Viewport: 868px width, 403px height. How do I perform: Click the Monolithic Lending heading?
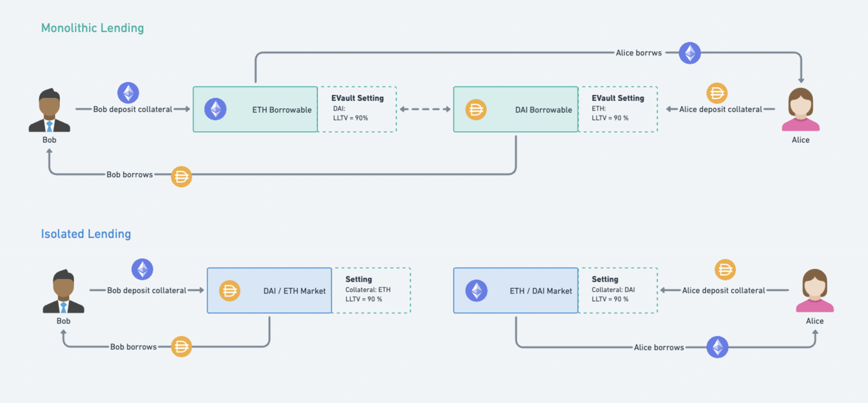coord(92,28)
